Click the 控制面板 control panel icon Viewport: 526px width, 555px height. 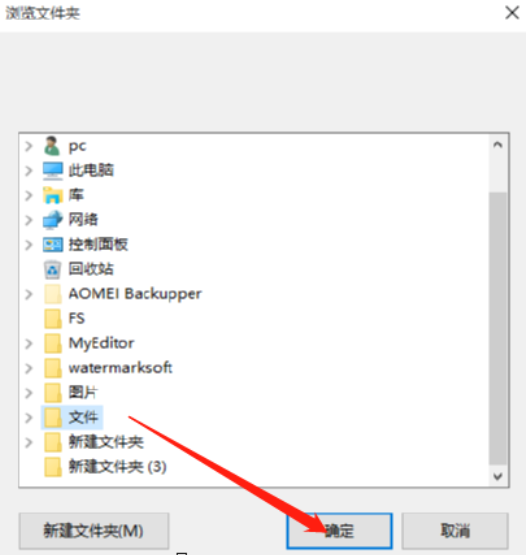click(53, 245)
